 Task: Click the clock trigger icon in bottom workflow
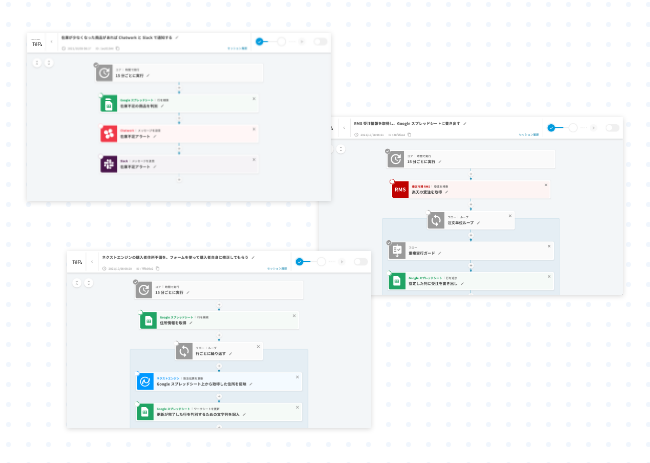pos(146,289)
